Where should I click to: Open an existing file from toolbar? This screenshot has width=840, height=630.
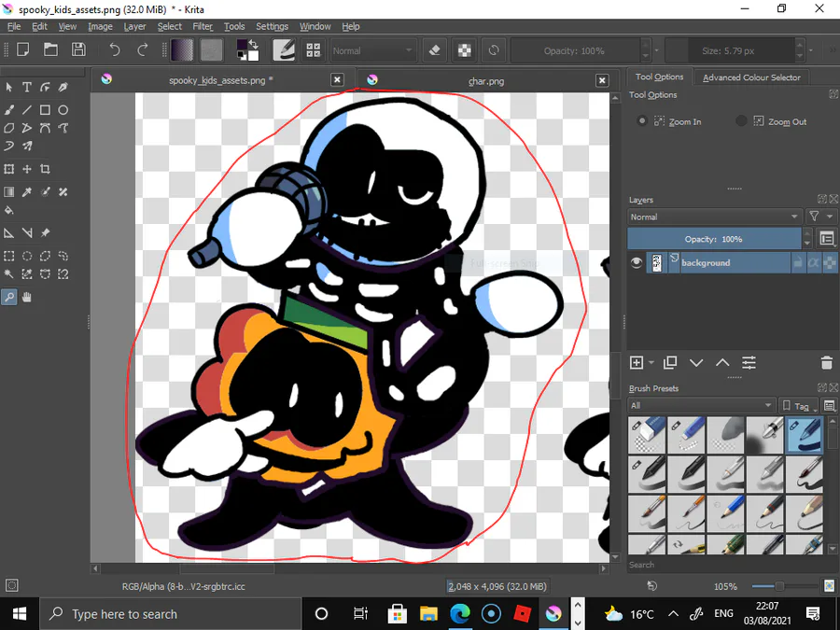coord(51,49)
